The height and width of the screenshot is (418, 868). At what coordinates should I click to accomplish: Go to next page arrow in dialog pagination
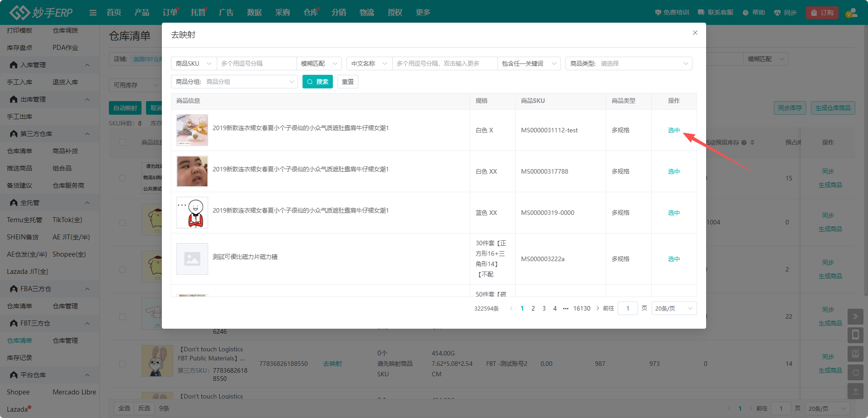click(597, 308)
